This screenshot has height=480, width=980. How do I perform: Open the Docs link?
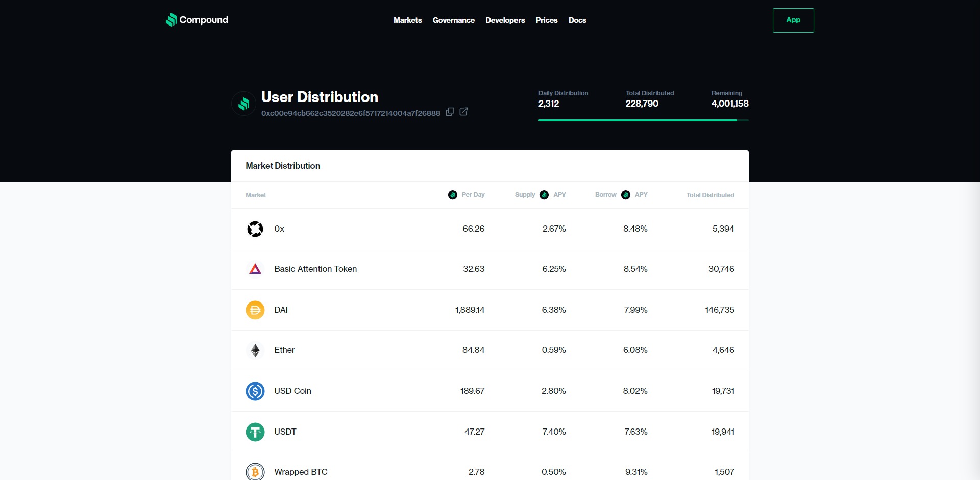tap(577, 20)
